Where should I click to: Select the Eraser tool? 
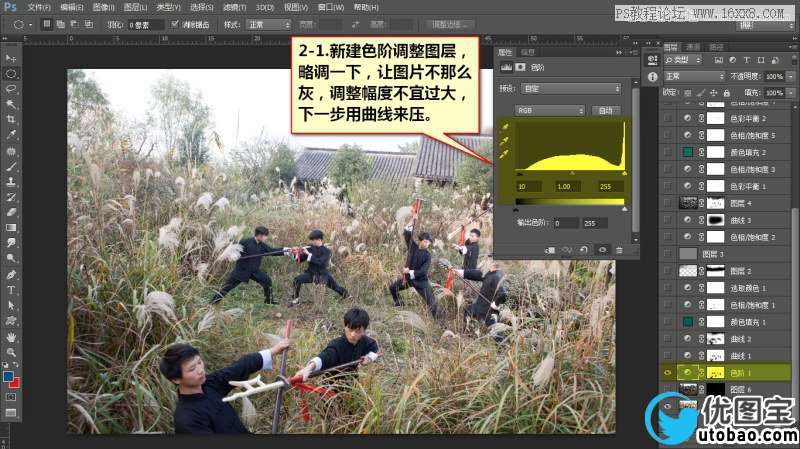pos(11,212)
